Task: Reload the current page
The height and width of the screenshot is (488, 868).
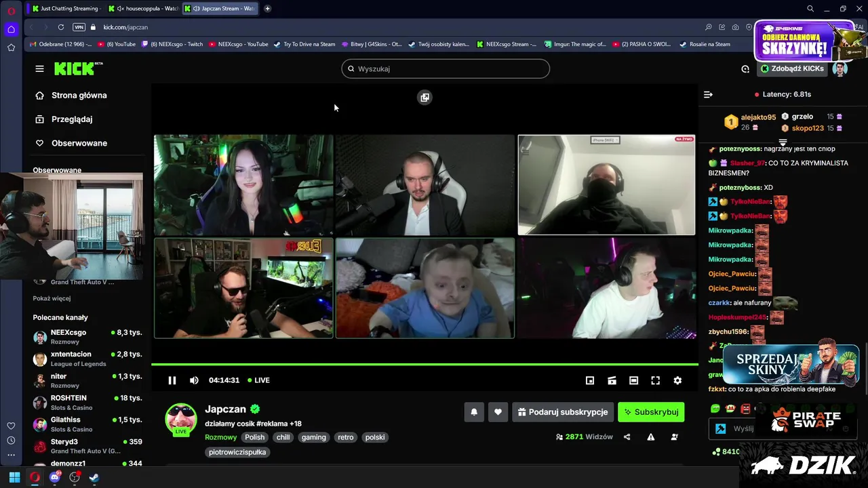Action: tap(61, 27)
